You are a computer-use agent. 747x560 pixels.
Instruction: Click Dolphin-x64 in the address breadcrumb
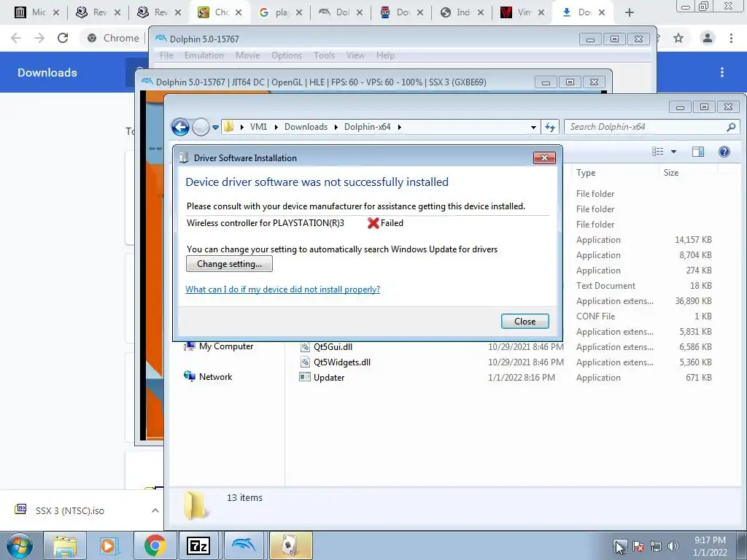point(368,127)
